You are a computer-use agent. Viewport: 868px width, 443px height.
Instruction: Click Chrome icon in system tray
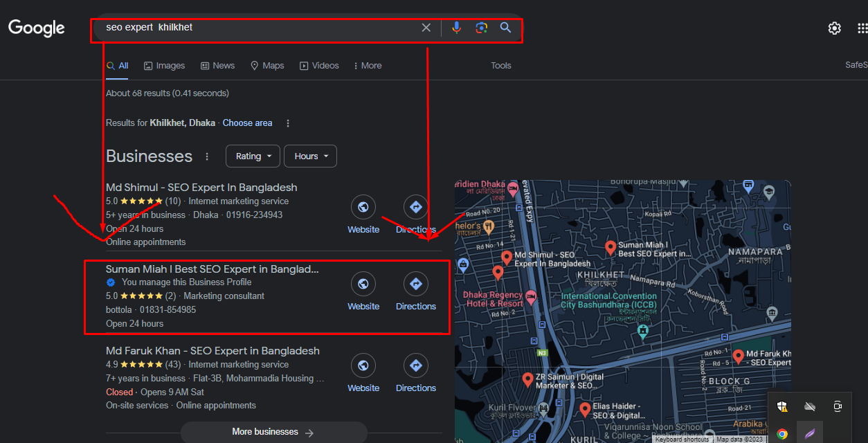pos(782,434)
